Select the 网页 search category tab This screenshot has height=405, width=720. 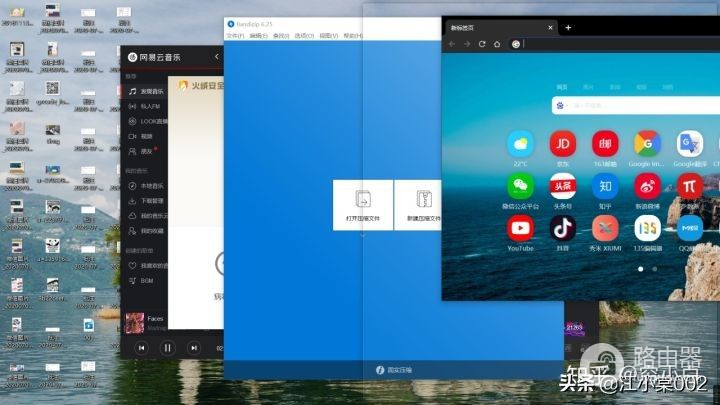(562, 87)
